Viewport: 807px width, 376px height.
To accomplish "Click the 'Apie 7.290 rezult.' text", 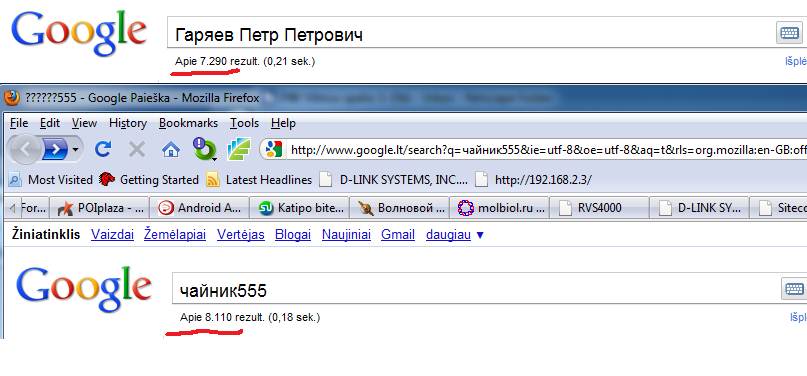I will pyautogui.click(x=217, y=61).
